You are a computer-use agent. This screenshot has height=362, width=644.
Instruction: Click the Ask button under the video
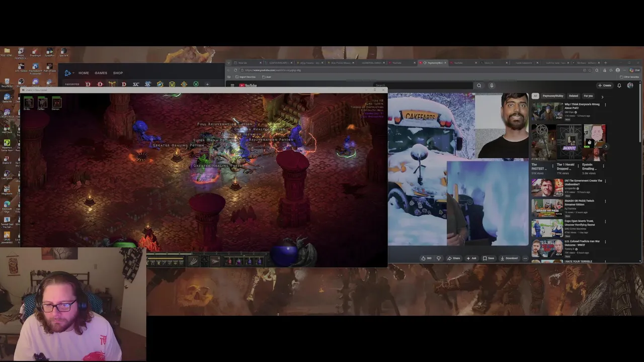click(x=471, y=258)
